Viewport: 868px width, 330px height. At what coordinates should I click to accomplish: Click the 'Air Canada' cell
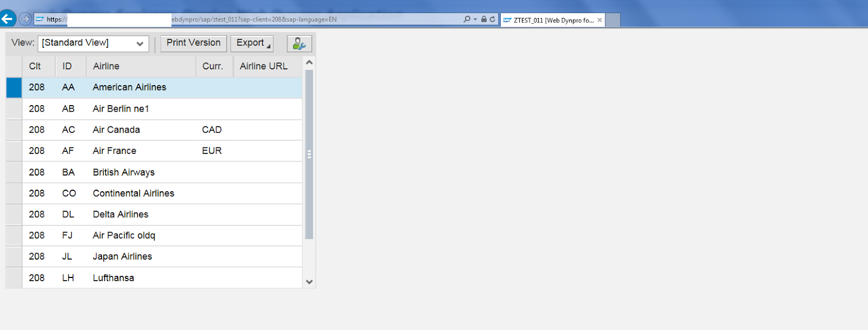point(141,130)
